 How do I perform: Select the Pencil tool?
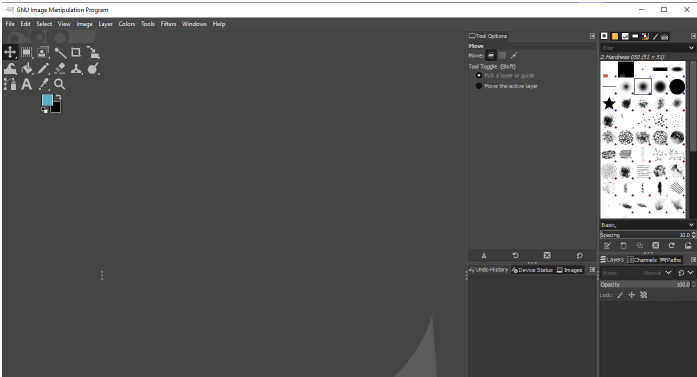point(43,68)
